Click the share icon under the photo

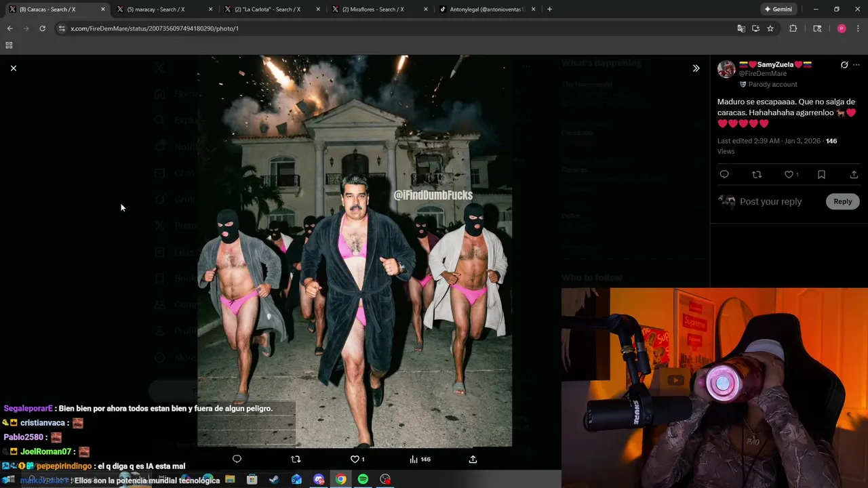coord(473,459)
